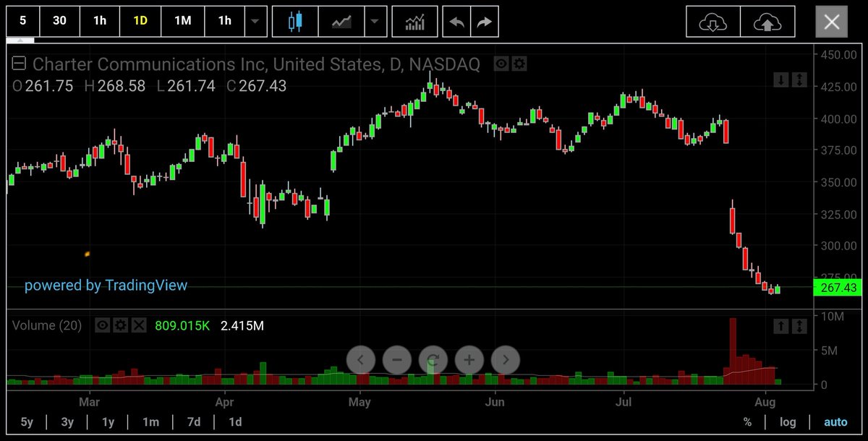
Task: Open the chart style dropdown arrow
Action: coord(374,21)
